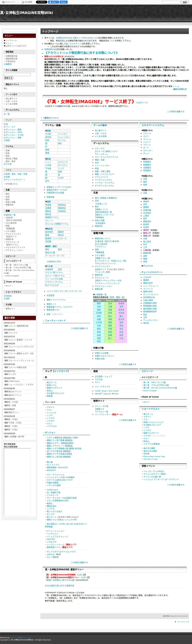The width and height of the screenshot is (192, 644).
Task: Open トップページ in sidebar menu
Action: click(x=11, y=40)
